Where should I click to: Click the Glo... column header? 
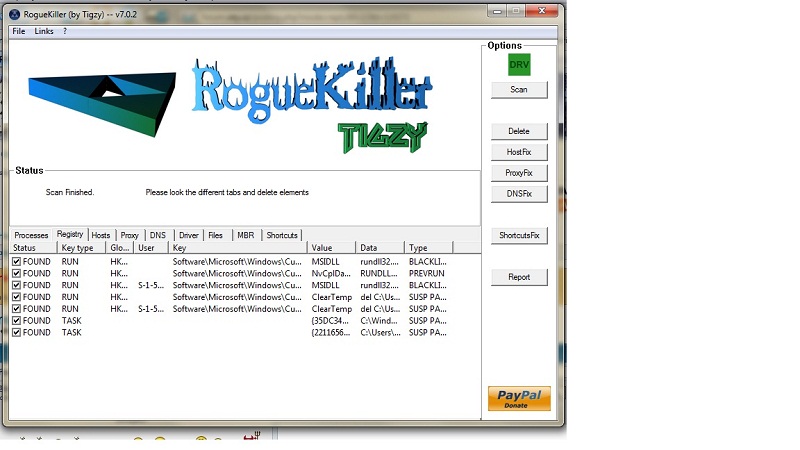point(120,248)
